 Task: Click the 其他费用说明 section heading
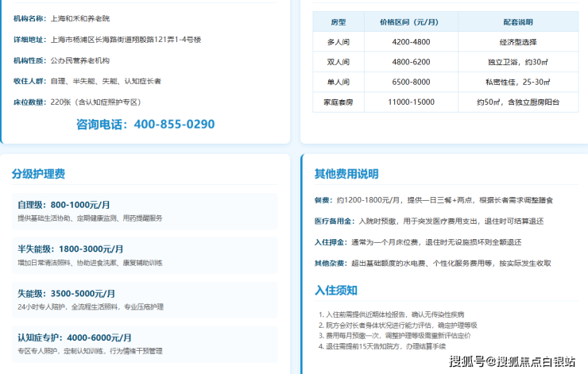(346, 174)
